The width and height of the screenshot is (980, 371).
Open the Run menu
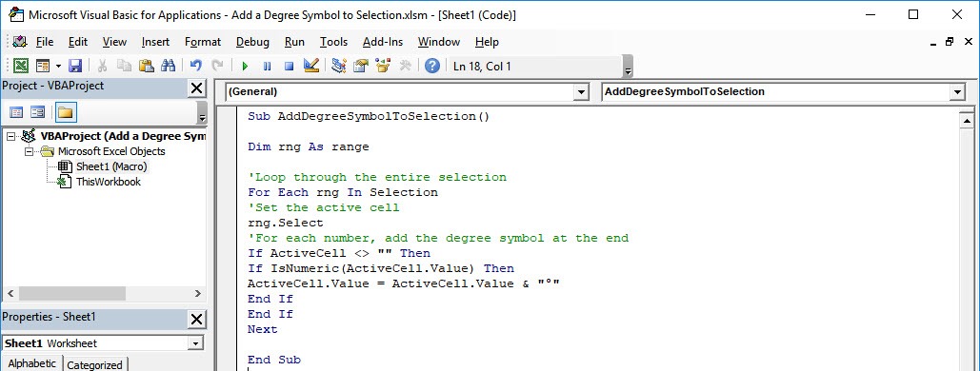[x=294, y=42]
